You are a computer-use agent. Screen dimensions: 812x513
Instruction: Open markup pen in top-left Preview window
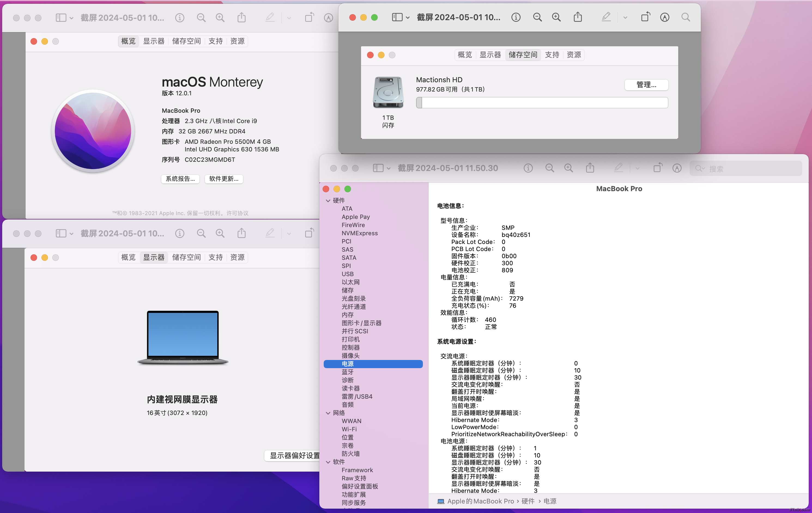(270, 17)
